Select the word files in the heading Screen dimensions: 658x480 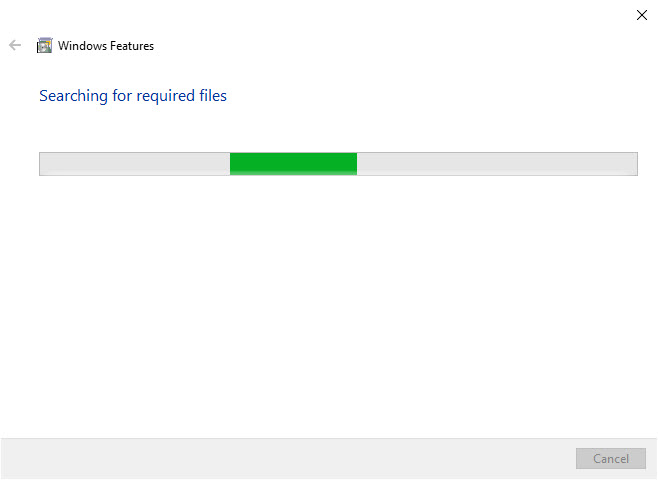coord(213,96)
